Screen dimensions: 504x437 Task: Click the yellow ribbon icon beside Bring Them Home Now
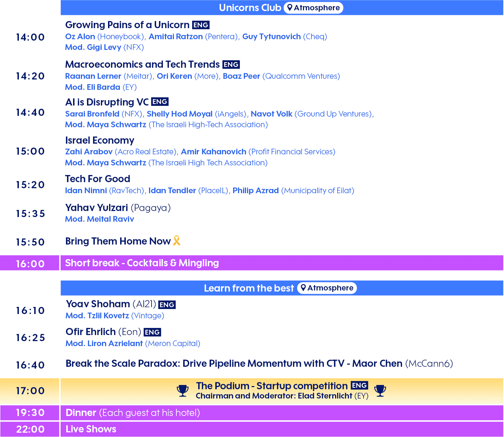(176, 241)
